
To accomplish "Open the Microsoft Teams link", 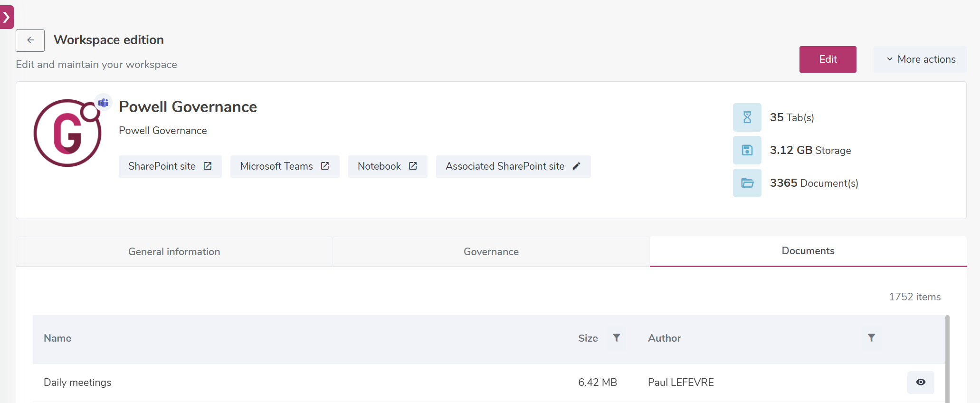I will (285, 166).
